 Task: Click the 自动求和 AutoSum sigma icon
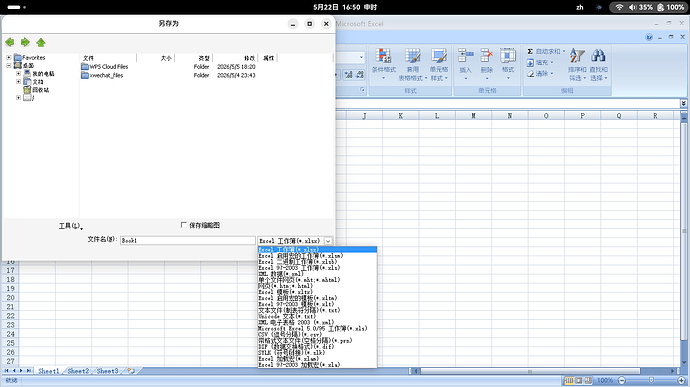click(530, 52)
